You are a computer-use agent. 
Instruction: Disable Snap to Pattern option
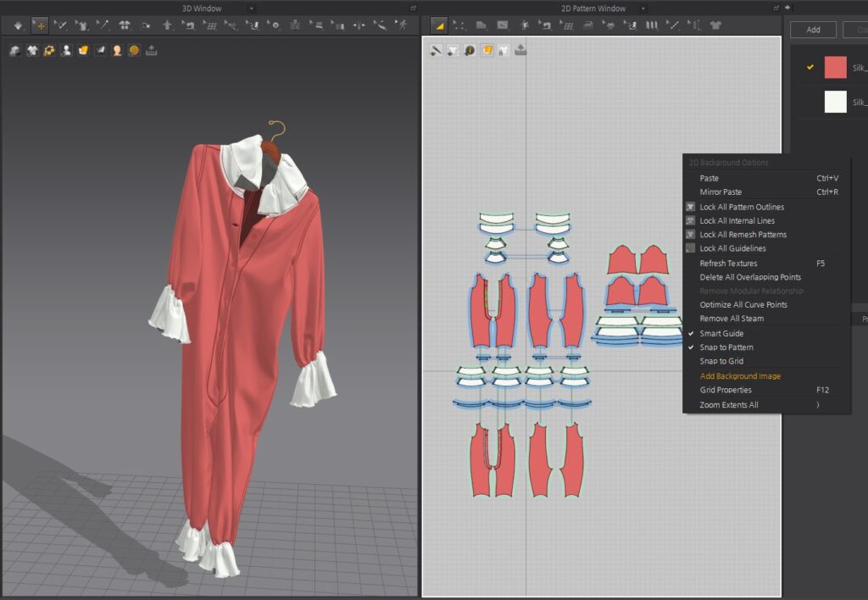pos(726,347)
